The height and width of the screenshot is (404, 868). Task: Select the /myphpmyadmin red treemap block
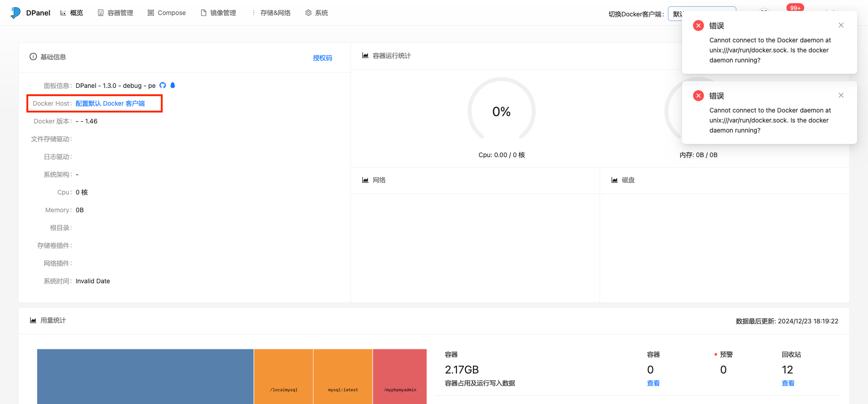(x=400, y=376)
